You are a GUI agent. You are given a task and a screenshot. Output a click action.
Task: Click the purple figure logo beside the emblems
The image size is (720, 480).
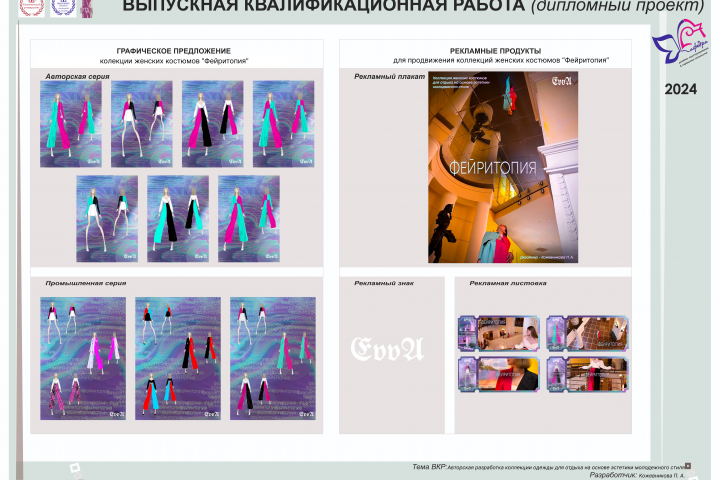tap(86, 9)
